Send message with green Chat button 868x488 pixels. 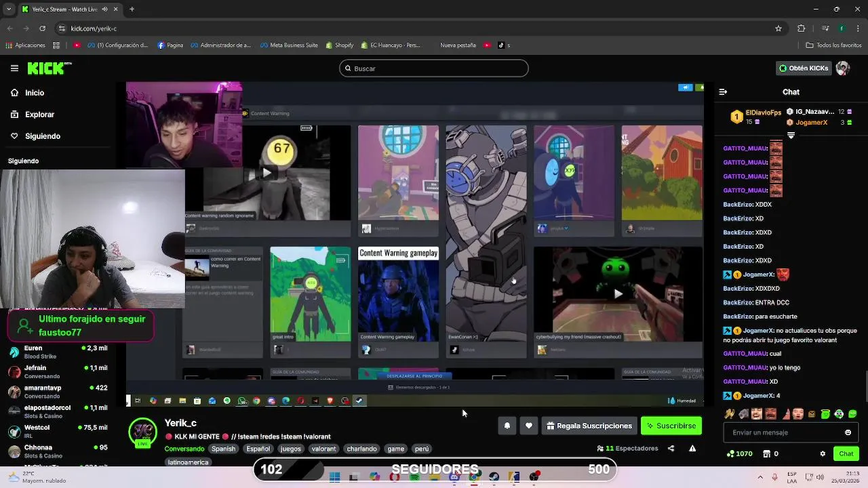[846, 454]
